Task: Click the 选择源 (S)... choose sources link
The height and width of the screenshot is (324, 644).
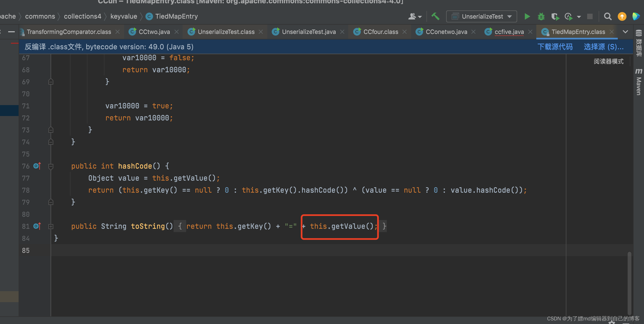Action: pyautogui.click(x=604, y=47)
